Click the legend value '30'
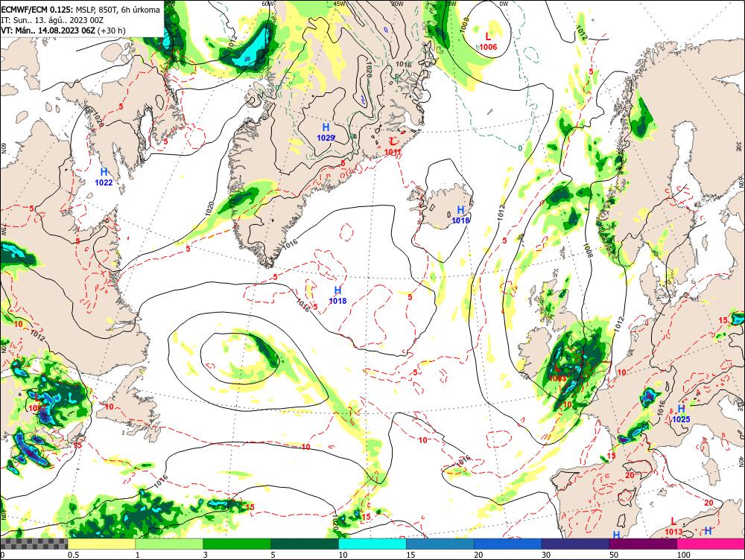The height and width of the screenshot is (560, 745). 546,555
